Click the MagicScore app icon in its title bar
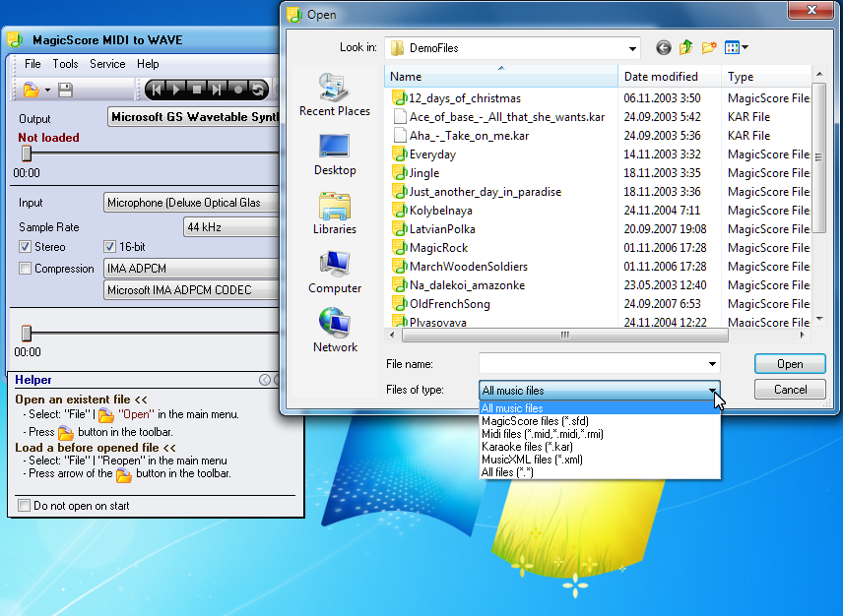 [15, 39]
